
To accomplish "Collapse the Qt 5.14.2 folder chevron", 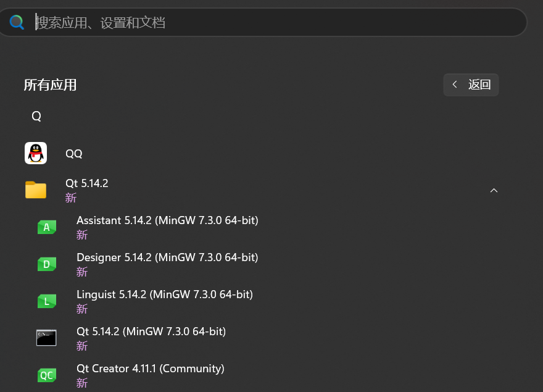I will [x=494, y=190].
